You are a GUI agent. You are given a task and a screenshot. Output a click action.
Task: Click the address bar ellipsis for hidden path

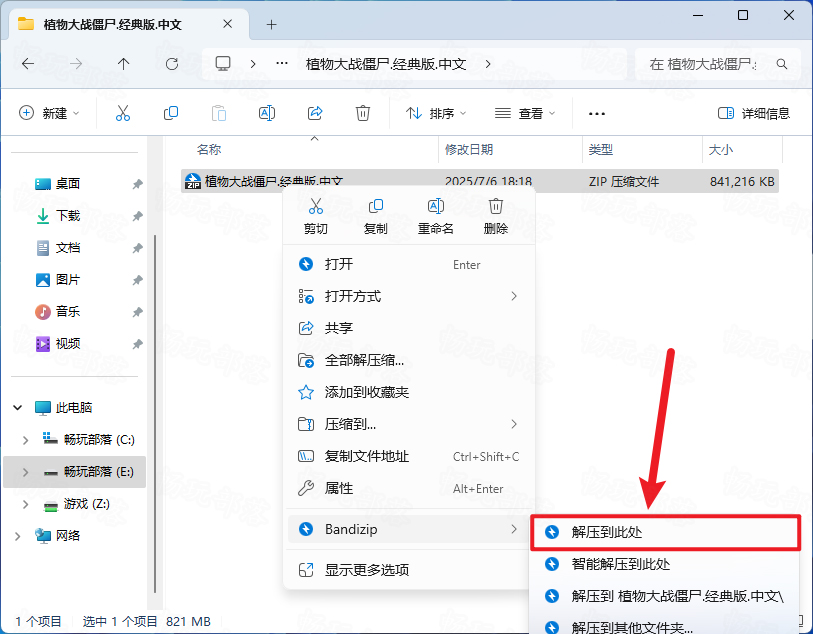(282, 64)
